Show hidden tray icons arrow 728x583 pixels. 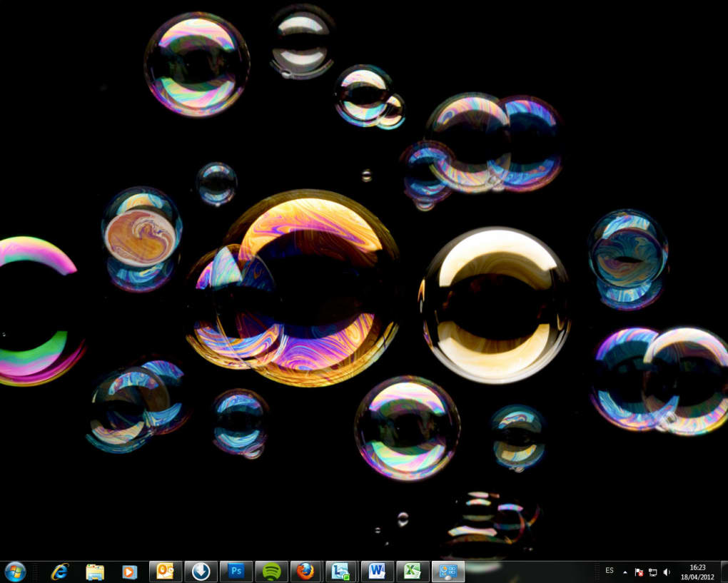[625, 572]
